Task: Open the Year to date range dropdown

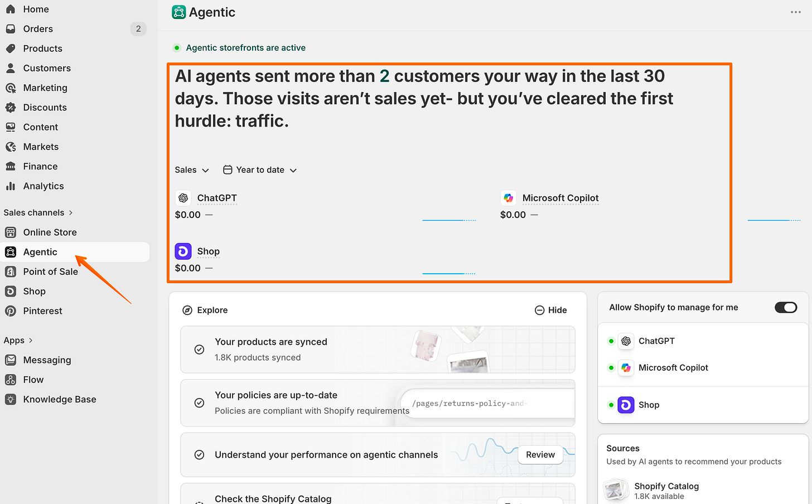Action: click(x=260, y=170)
